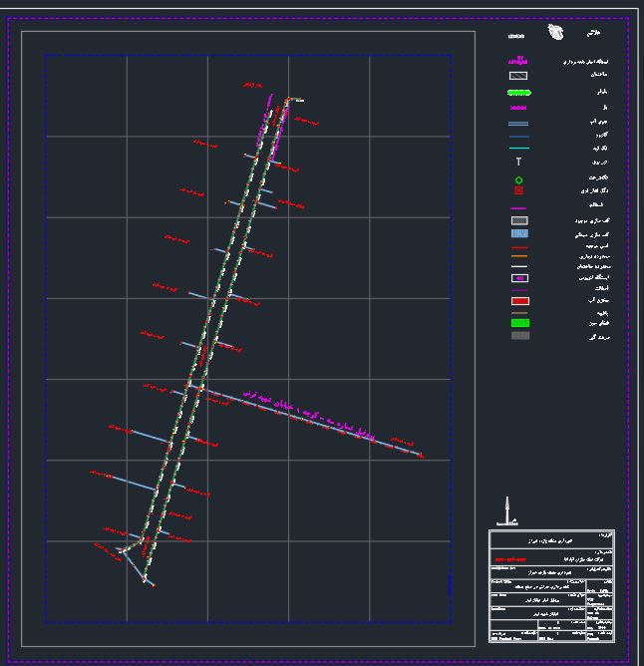Select the red text in the title block
The width and height of the screenshot is (644, 666).
pyautogui.click(x=512, y=558)
